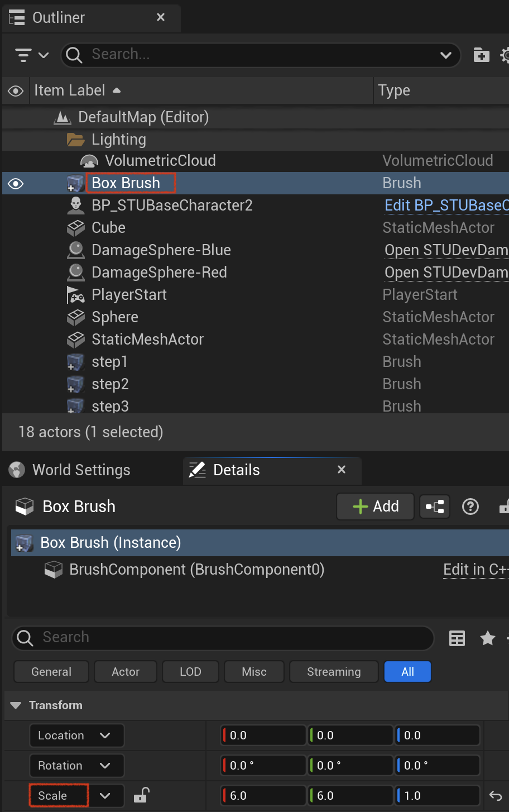Open the DamageSphere-Blue STUDevDamage link
The width and height of the screenshot is (509, 812).
446,250
